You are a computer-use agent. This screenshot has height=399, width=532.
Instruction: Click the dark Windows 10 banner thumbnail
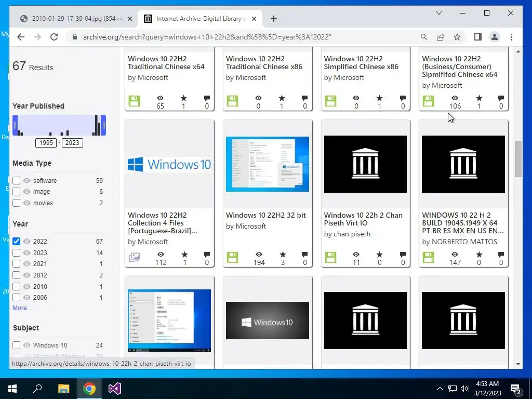(268, 321)
